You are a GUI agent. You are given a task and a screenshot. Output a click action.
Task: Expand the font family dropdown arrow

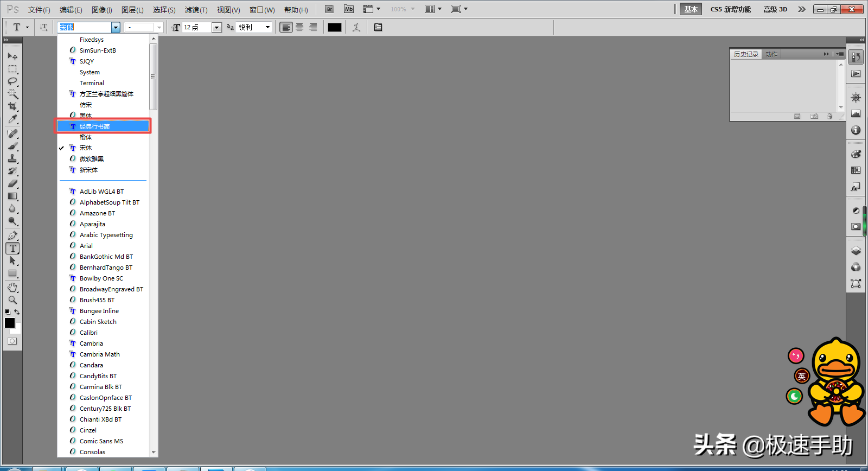pyautogui.click(x=116, y=27)
